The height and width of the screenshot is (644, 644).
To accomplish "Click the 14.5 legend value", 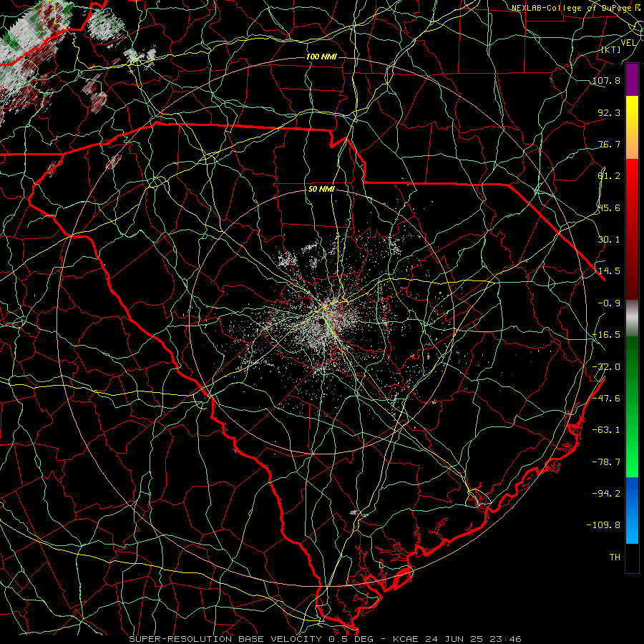I will click(x=609, y=271).
